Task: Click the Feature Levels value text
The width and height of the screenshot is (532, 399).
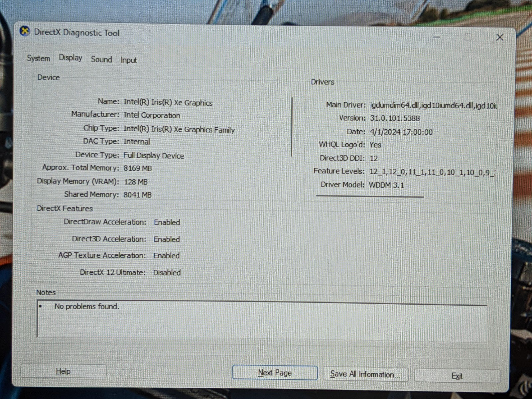Action: point(432,172)
